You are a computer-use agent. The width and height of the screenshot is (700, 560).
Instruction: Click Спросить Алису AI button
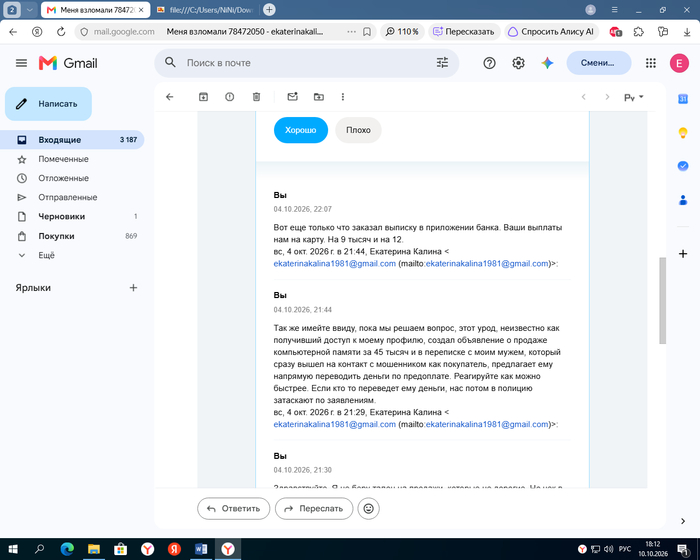click(x=551, y=32)
